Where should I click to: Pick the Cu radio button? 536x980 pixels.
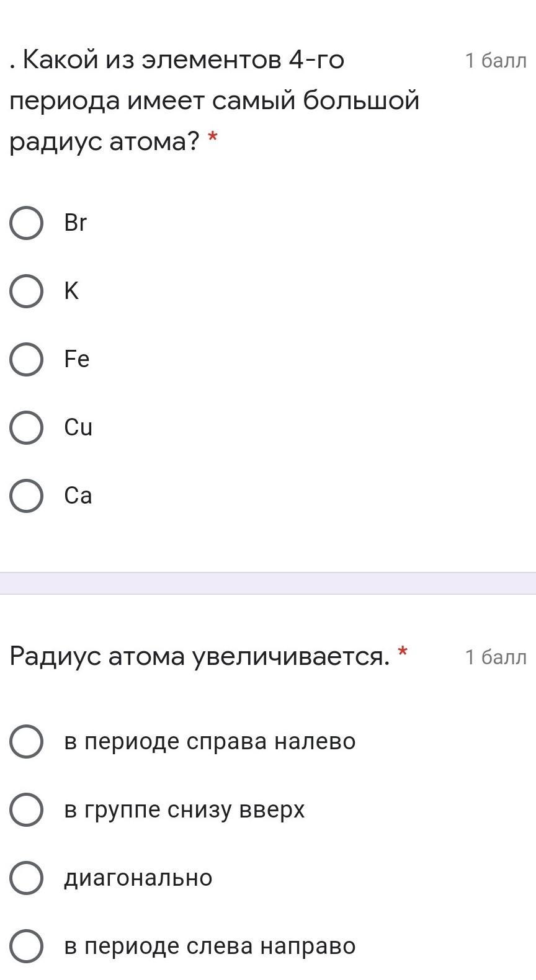pyautogui.click(x=27, y=428)
